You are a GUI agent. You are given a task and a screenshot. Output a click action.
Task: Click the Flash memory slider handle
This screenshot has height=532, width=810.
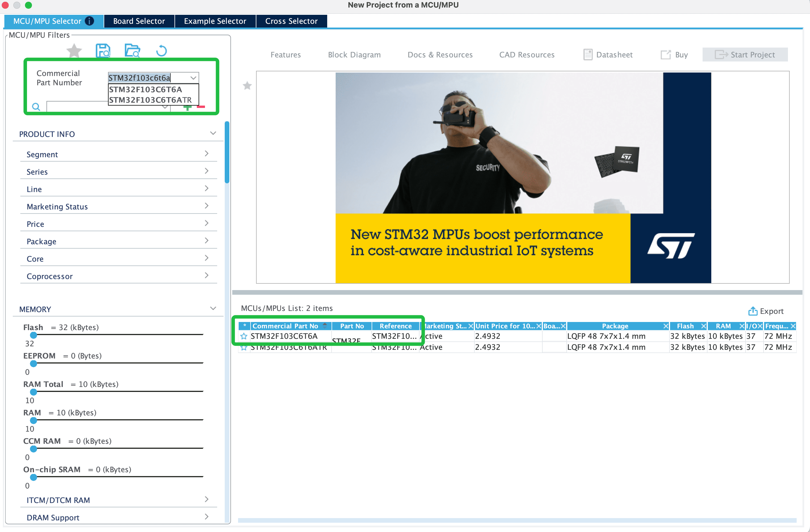click(x=33, y=335)
